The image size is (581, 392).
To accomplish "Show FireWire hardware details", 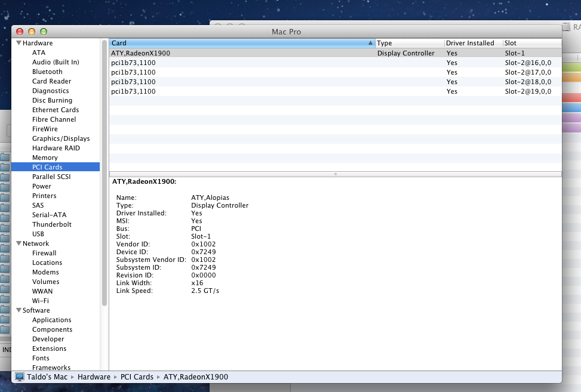I will pos(45,129).
